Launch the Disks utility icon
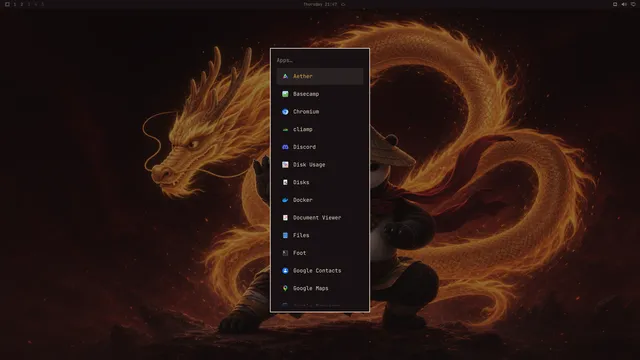The height and width of the screenshot is (360, 640). pos(285,182)
